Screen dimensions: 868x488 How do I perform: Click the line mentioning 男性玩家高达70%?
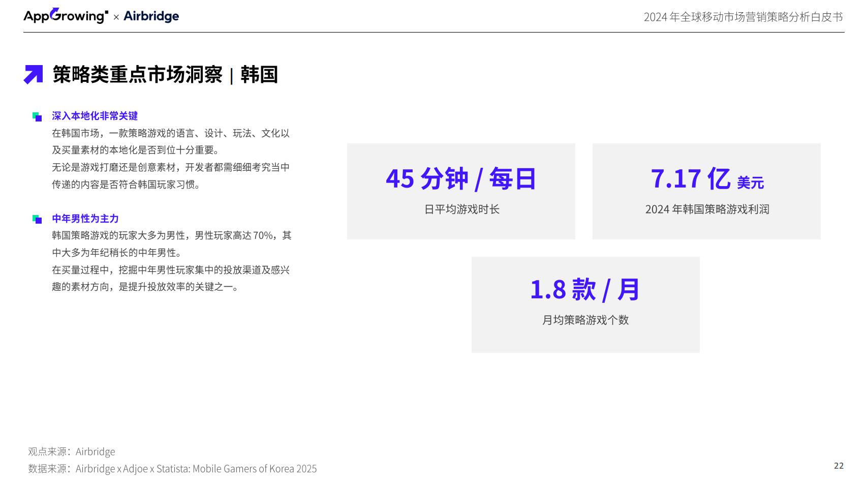pyautogui.click(x=172, y=235)
